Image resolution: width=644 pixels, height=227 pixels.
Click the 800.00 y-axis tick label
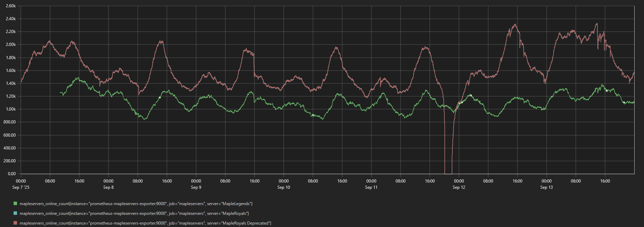10,122
